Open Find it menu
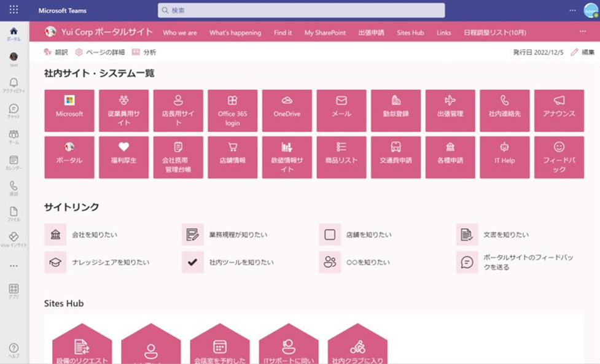The height and width of the screenshot is (364, 600). [x=282, y=33]
